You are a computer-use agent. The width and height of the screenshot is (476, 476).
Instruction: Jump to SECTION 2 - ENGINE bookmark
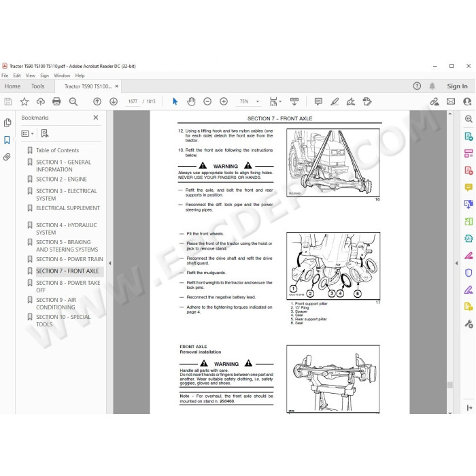[x=61, y=179]
